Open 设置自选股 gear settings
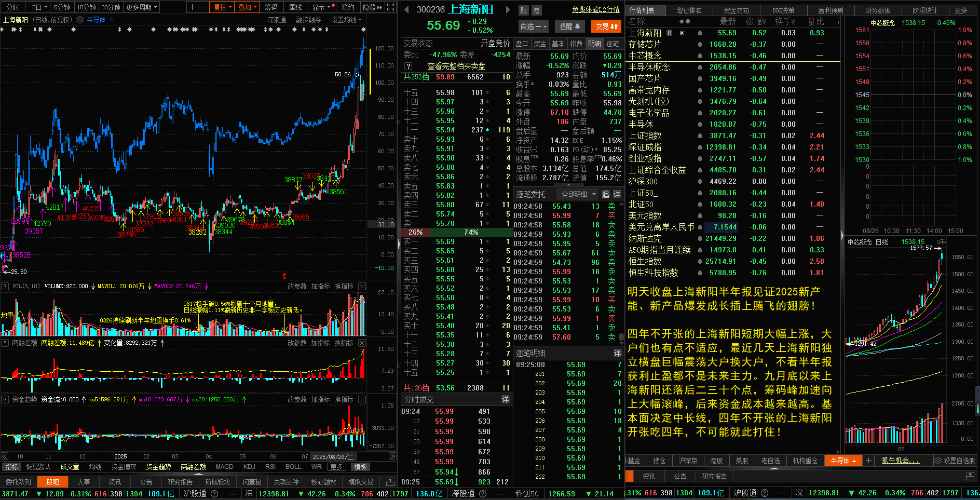The height and width of the screenshot is (500, 980). coord(955,461)
